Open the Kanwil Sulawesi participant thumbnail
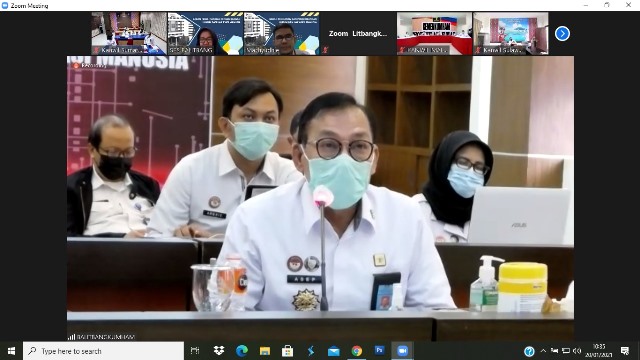The height and width of the screenshot is (360, 640). pos(511,33)
